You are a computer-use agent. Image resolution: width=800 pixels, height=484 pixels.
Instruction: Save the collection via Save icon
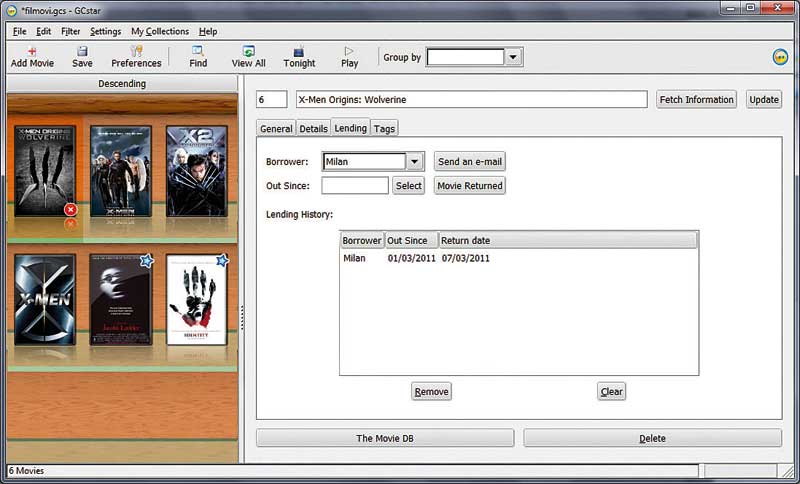(x=82, y=51)
